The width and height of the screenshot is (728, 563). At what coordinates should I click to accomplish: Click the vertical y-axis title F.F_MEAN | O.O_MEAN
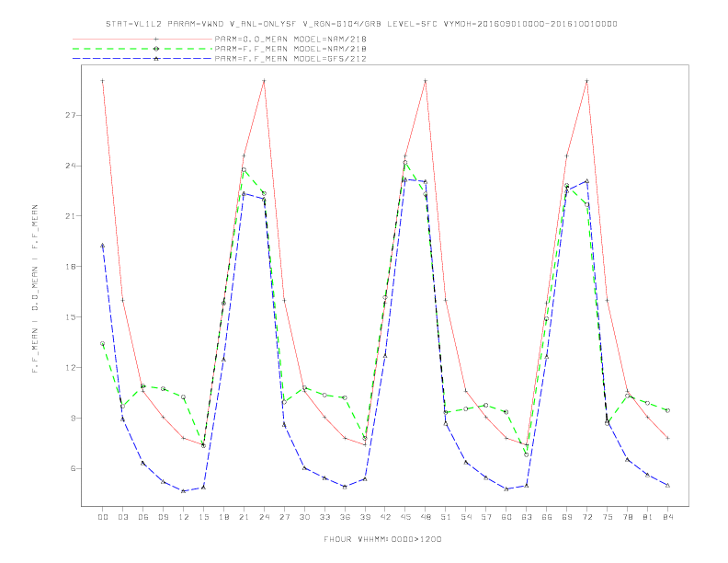click(35, 289)
